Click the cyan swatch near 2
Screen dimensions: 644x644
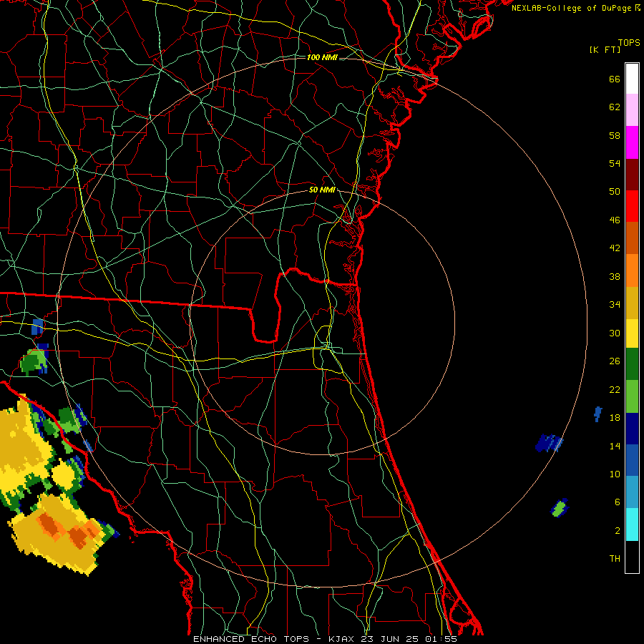click(x=632, y=525)
